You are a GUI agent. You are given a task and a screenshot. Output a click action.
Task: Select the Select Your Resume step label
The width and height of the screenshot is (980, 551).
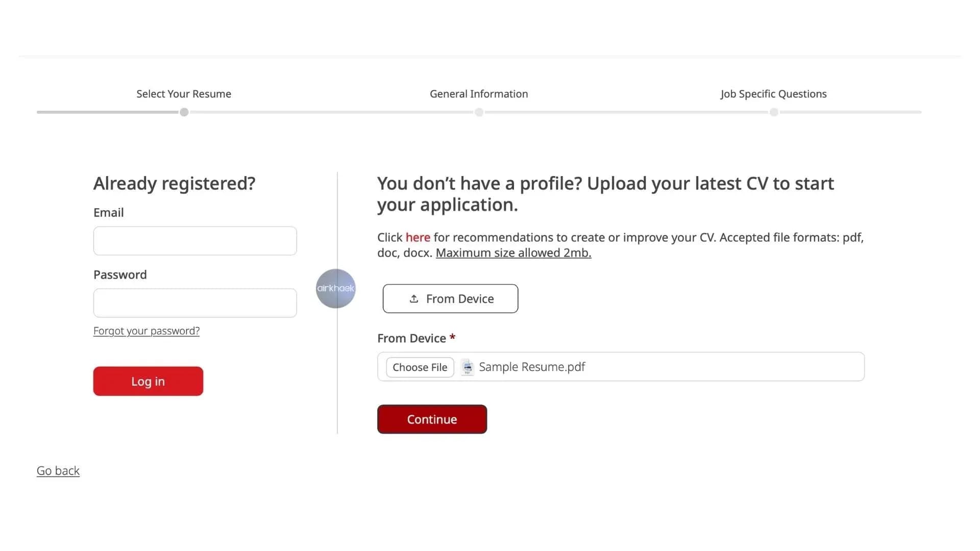pyautogui.click(x=184, y=94)
